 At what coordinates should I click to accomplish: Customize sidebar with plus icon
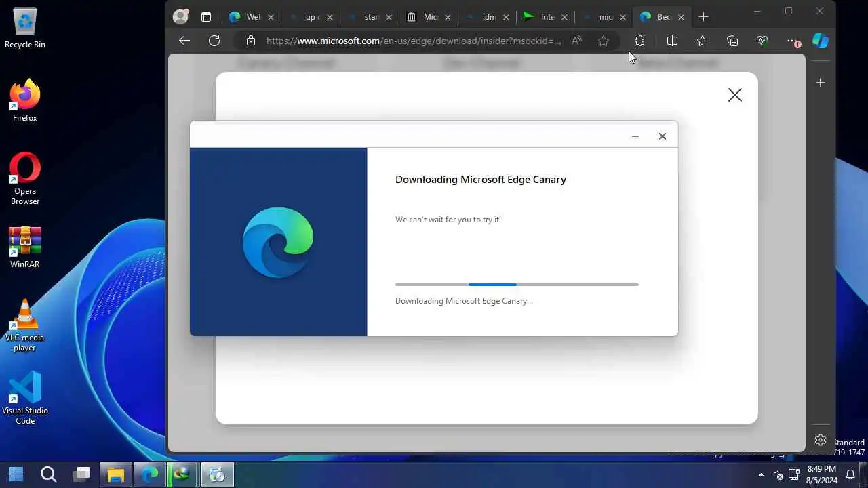[x=821, y=82]
